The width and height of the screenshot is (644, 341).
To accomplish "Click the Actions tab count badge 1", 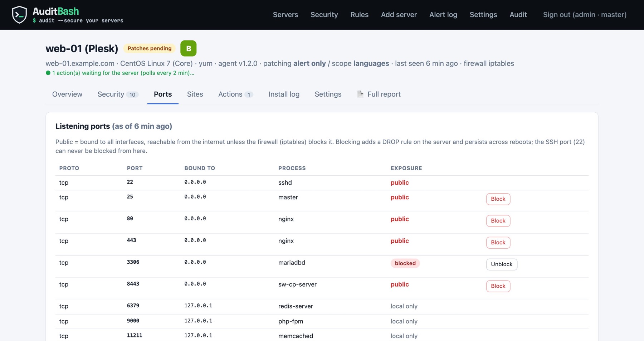I will 249,95.
